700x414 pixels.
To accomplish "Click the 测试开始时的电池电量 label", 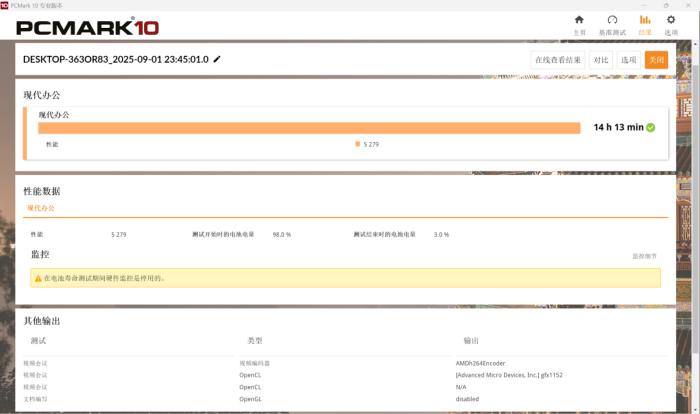I will pyautogui.click(x=223, y=234).
